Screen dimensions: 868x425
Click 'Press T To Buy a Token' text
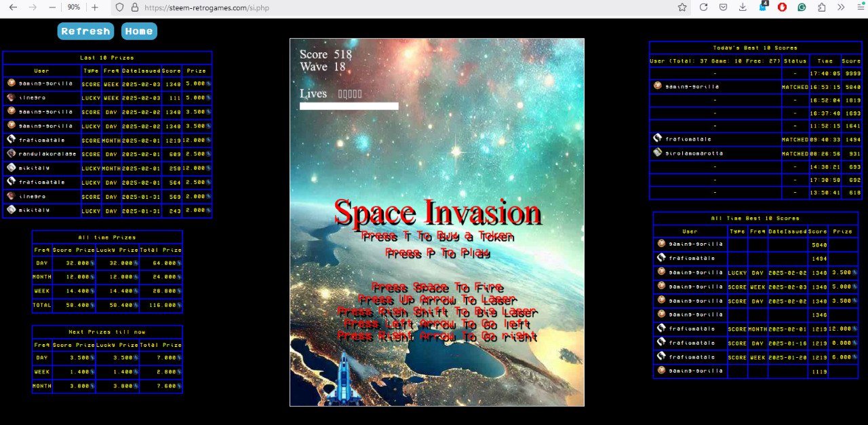click(438, 237)
